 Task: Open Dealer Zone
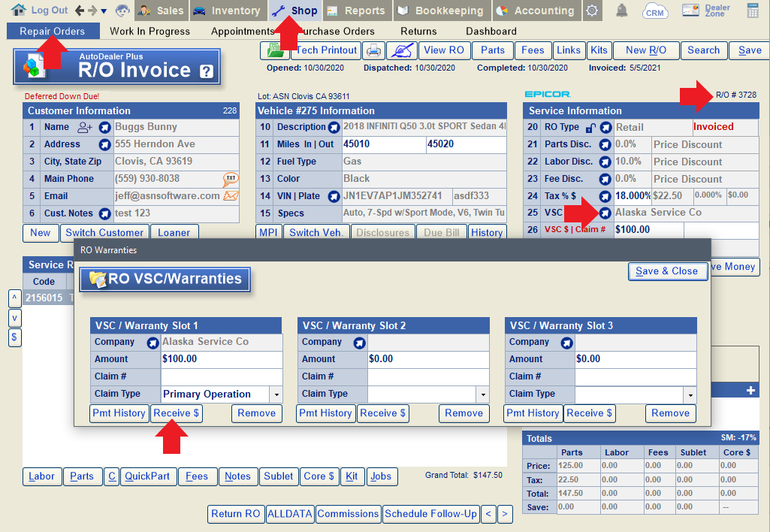[x=705, y=11]
